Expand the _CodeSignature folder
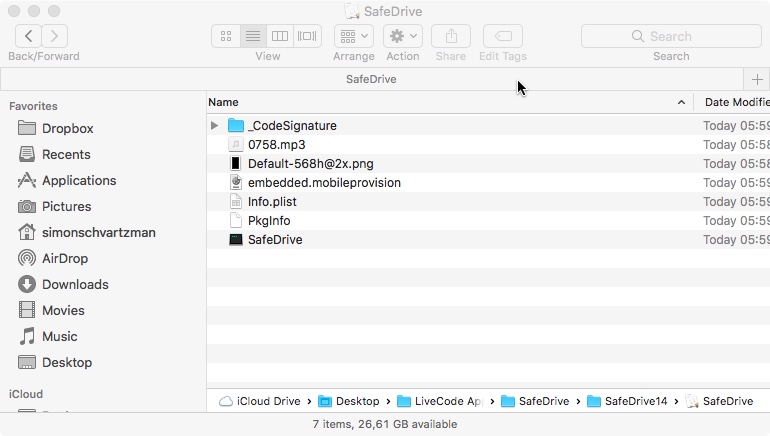This screenshot has height=436, width=770. [215, 126]
